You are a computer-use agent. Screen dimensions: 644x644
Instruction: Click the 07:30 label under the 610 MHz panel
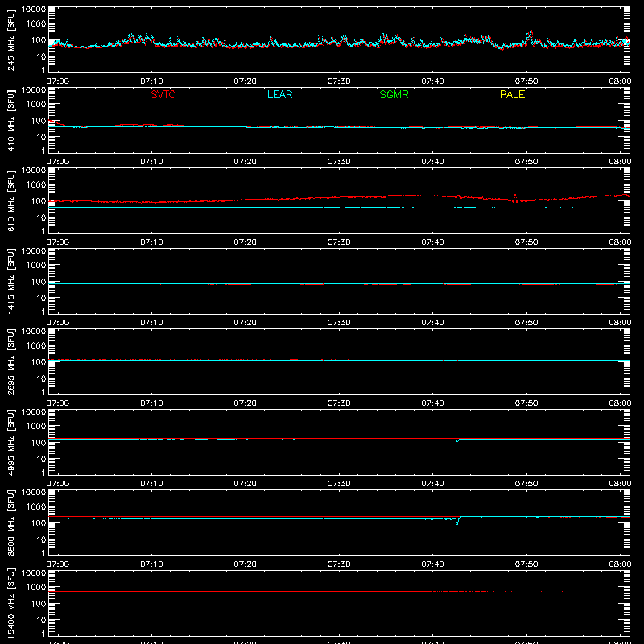pyautogui.click(x=339, y=242)
